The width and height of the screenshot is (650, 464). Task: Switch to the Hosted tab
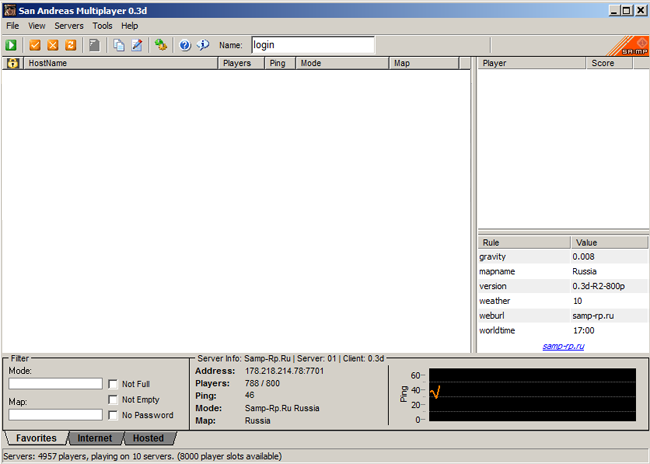pyautogui.click(x=148, y=438)
